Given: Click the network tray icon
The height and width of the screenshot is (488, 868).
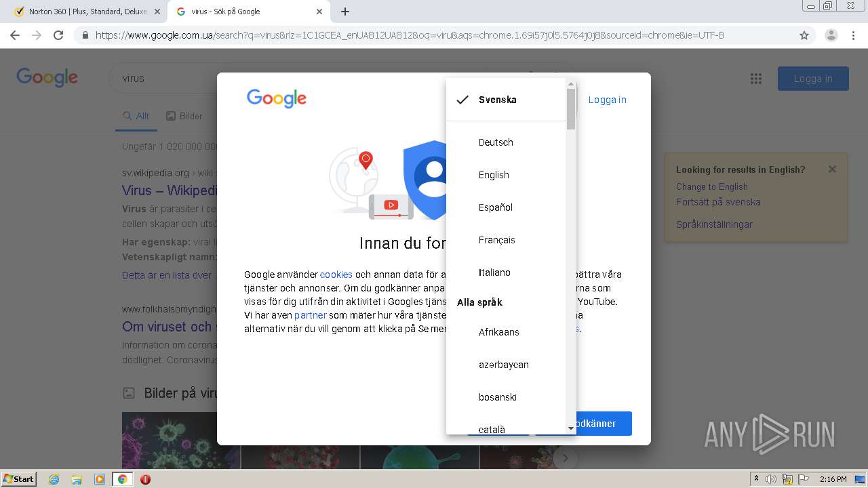Looking at the screenshot, I should [787, 479].
